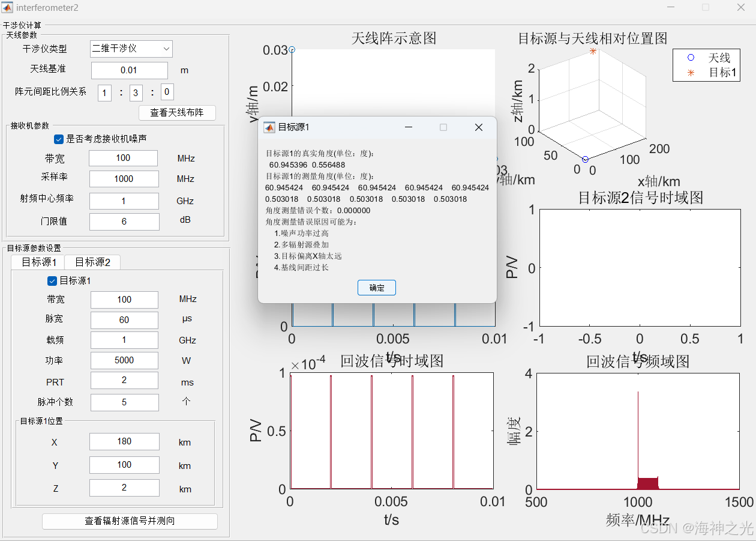Select the 门限值 field showing 6 dB

click(124, 222)
